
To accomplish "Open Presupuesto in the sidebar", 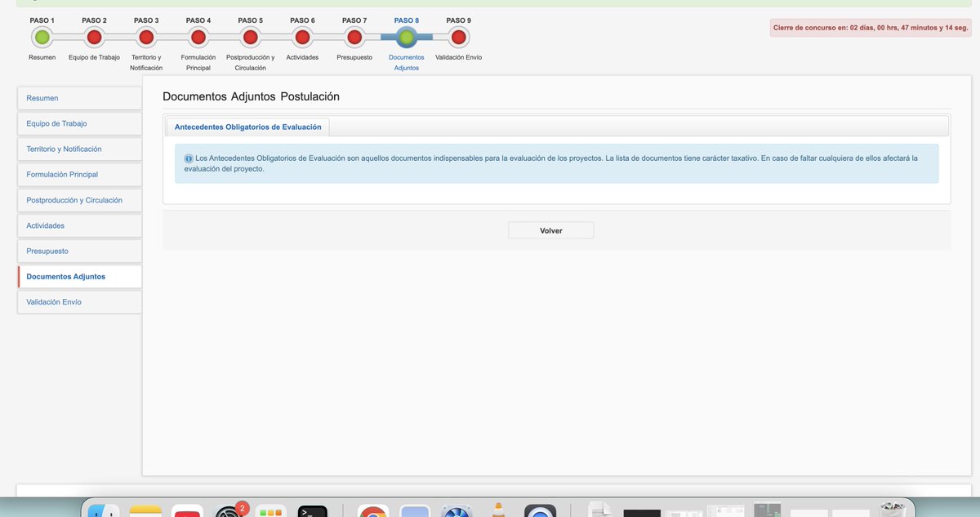I will click(x=79, y=251).
